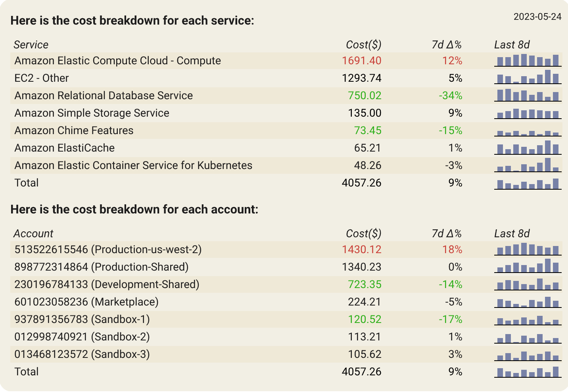Click the 105.62 cost value

tap(365, 354)
